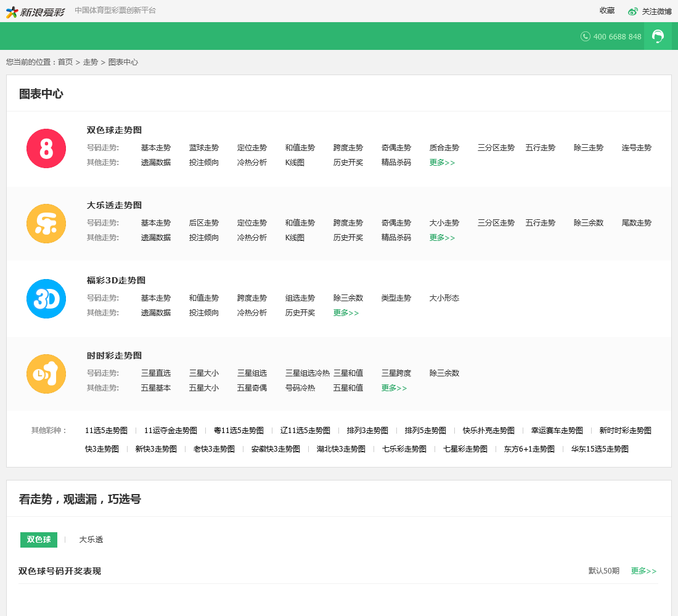Open 除三走势 under 双色球
Image resolution: width=678 pixels, height=616 pixels.
pos(589,148)
